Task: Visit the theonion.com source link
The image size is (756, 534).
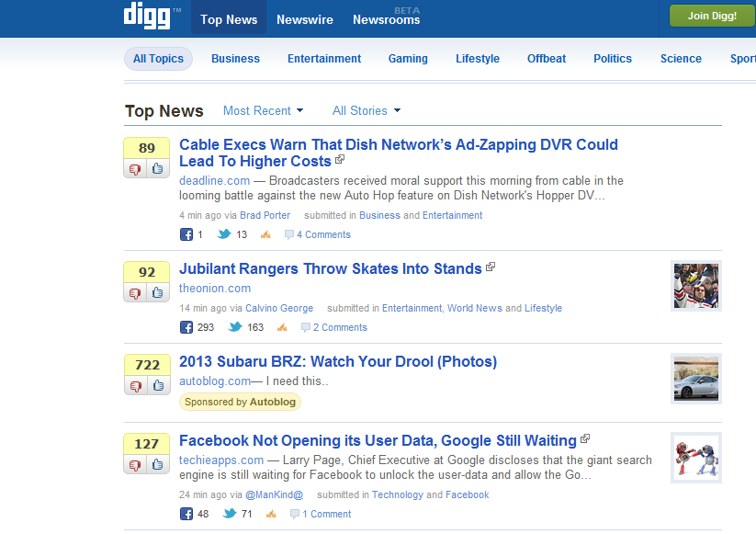Action: (215, 289)
